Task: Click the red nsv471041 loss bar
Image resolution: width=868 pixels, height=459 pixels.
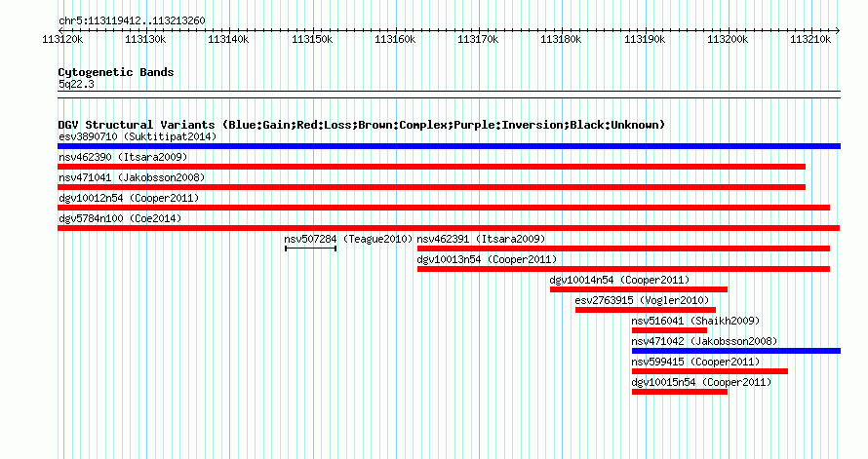Action: [x=431, y=187]
